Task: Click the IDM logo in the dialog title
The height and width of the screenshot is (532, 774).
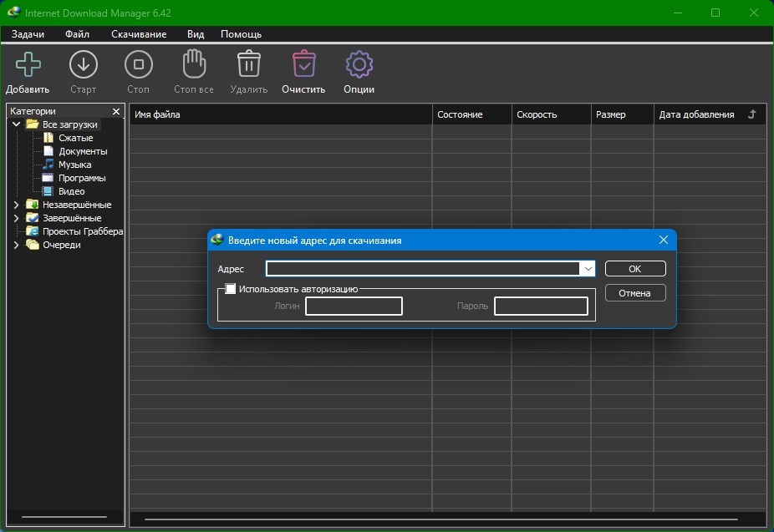Action: (x=217, y=241)
